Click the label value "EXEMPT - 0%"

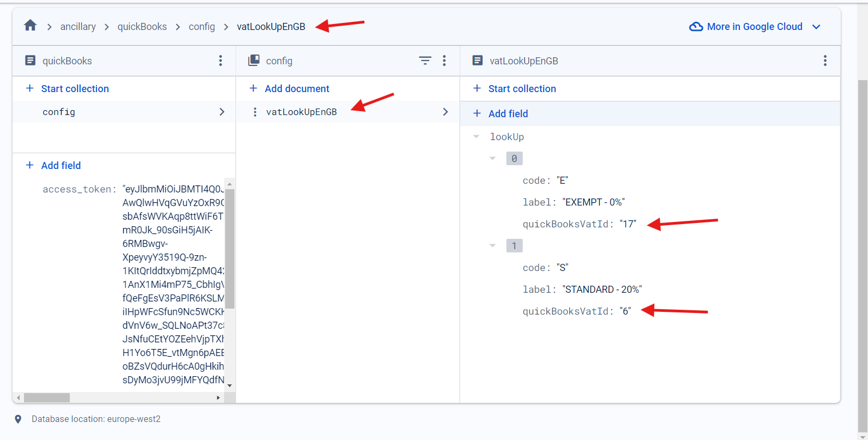pos(594,202)
